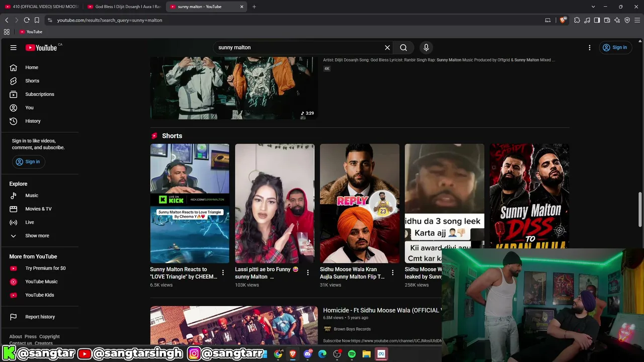
Task: Clear the search query with the X
Action: 387,48
